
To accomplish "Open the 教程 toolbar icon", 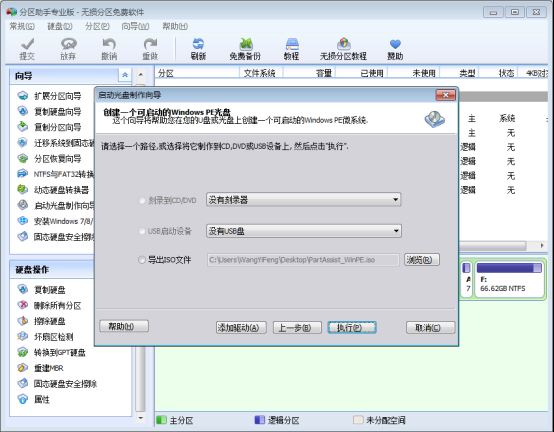I will tap(291, 49).
